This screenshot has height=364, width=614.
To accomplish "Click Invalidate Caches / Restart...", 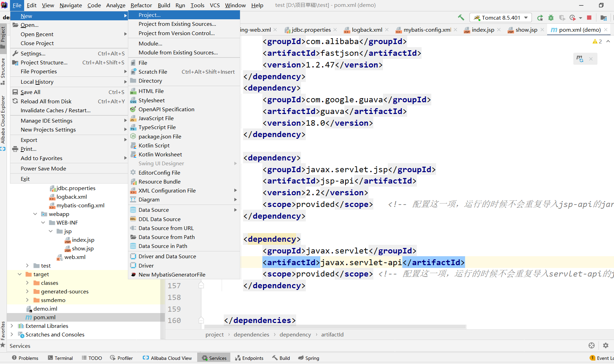I will (69, 110).
